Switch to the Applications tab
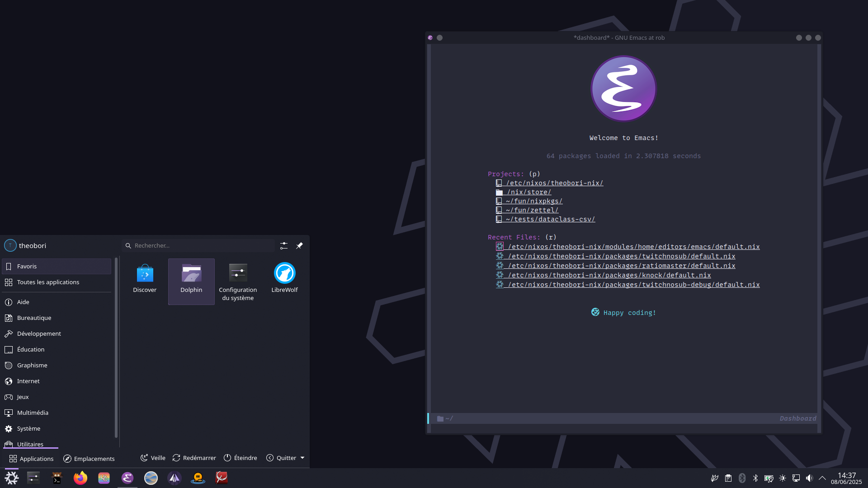Viewport: 868px width, 488px height. (x=31, y=459)
